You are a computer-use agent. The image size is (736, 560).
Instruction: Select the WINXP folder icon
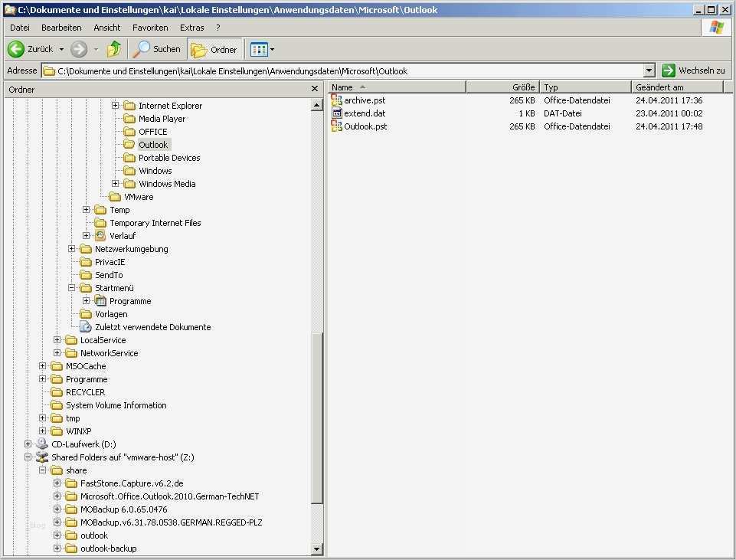(x=57, y=431)
